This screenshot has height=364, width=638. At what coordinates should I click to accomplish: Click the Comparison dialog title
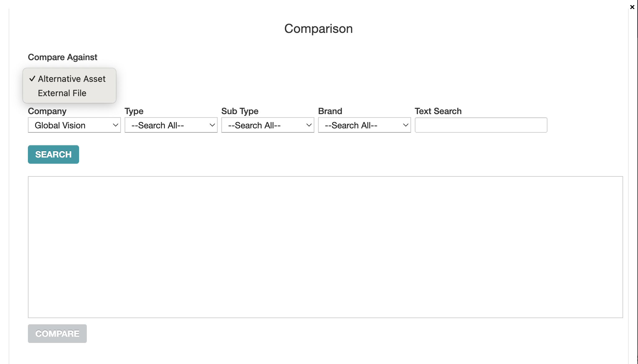[x=318, y=29]
